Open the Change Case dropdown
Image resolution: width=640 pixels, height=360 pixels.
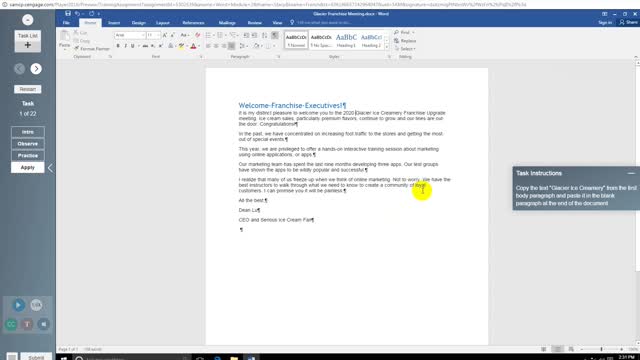184,35
